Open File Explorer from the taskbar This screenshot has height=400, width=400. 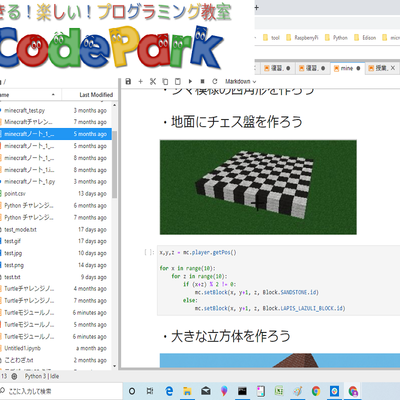[x=187, y=391]
